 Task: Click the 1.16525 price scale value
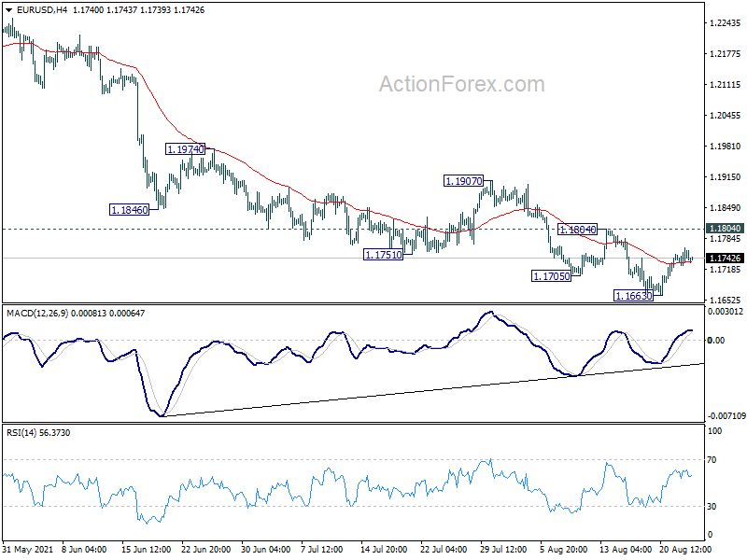coord(726,300)
